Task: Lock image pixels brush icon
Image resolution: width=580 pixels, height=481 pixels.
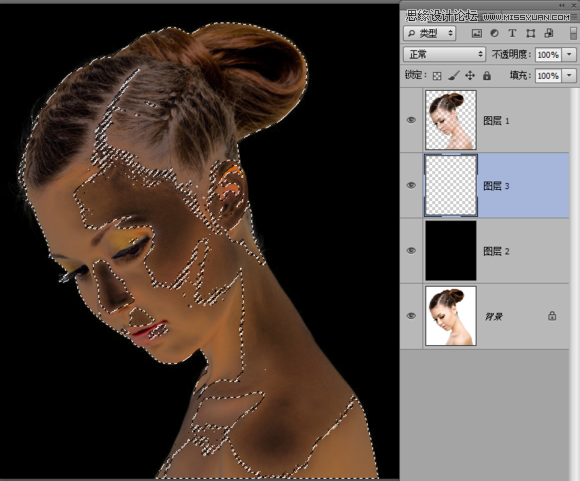Action: pyautogui.click(x=453, y=76)
